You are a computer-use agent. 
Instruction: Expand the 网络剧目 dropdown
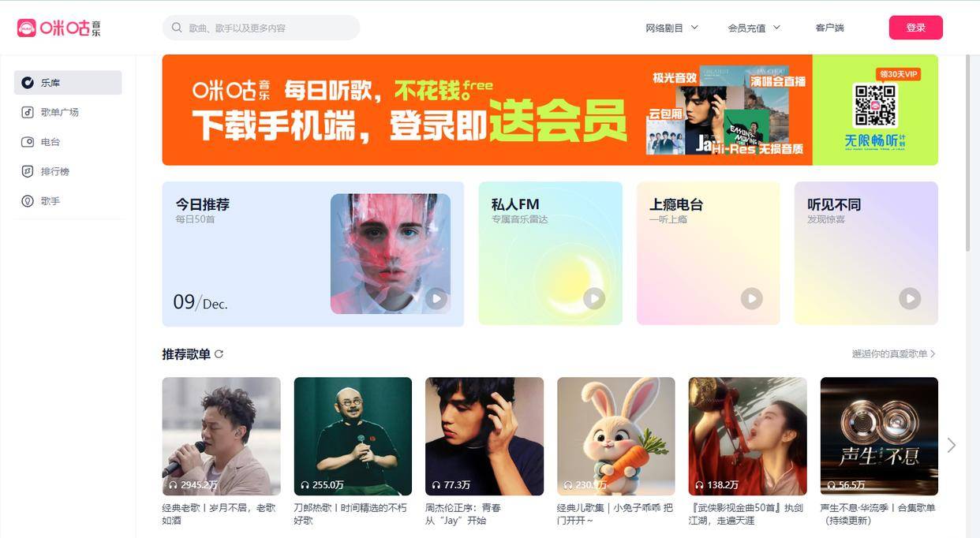(672, 28)
